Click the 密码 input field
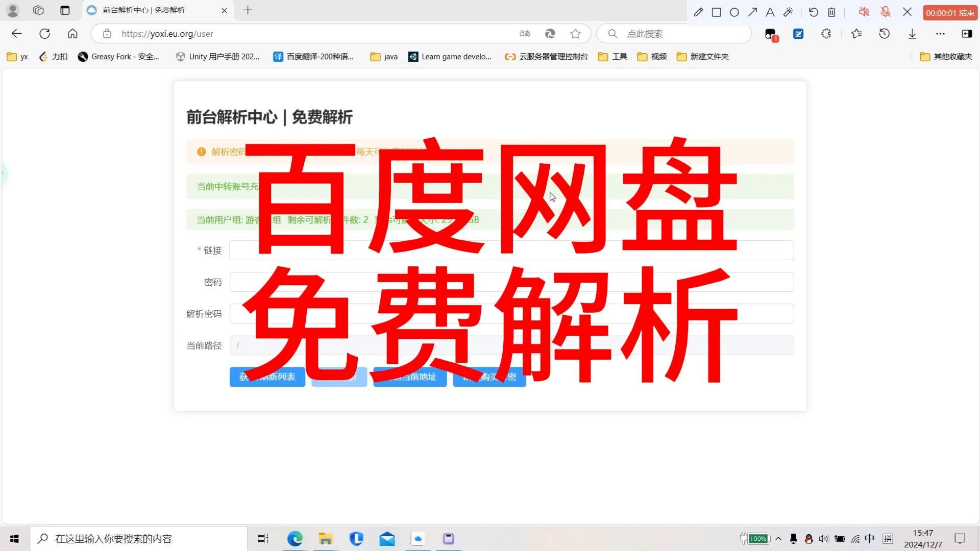This screenshot has height=551, width=980. point(511,282)
